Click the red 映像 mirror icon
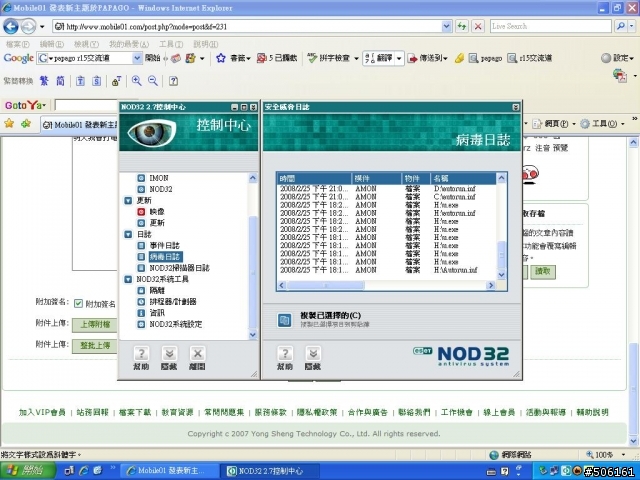Image resolution: width=640 pixels, height=480 pixels. tap(141, 212)
